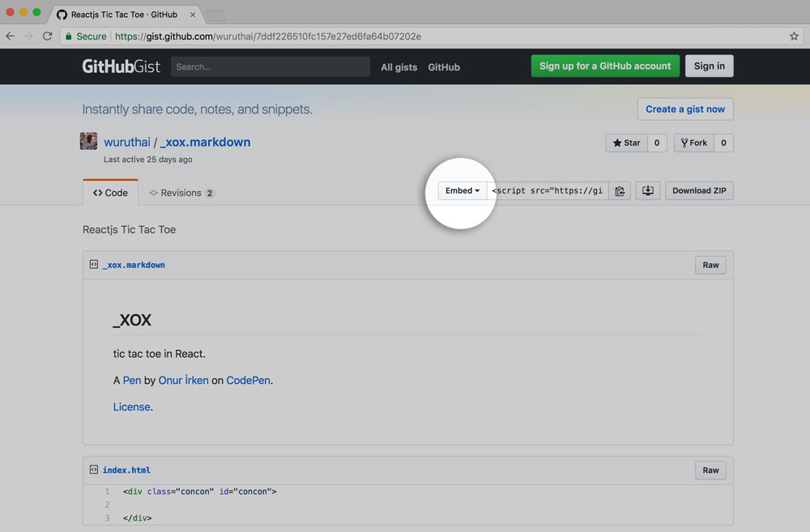Click the browser address bar URL

[267, 36]
